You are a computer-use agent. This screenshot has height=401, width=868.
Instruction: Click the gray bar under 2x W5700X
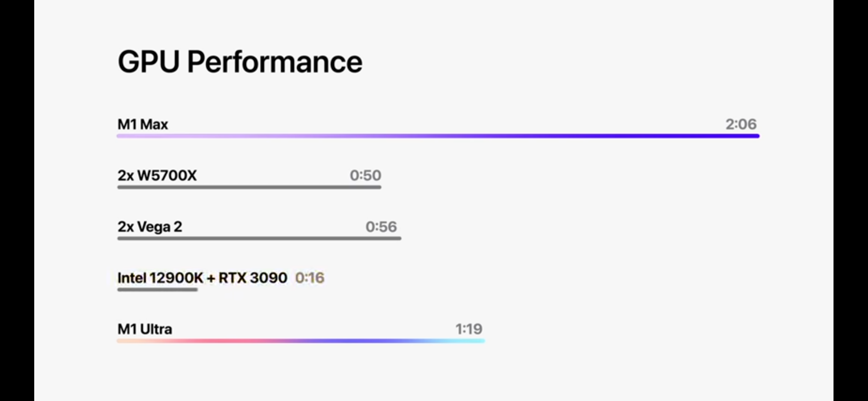[x=249, y=187]
